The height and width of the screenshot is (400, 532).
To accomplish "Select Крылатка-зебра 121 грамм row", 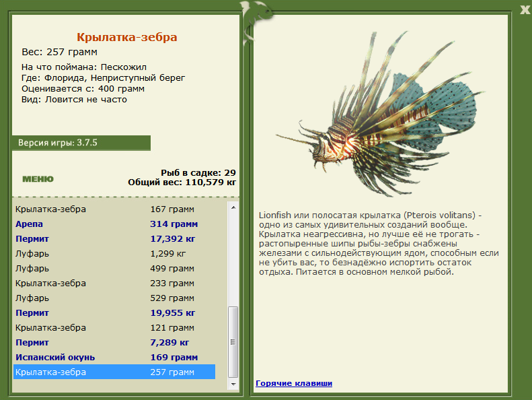I will (114, 328).
